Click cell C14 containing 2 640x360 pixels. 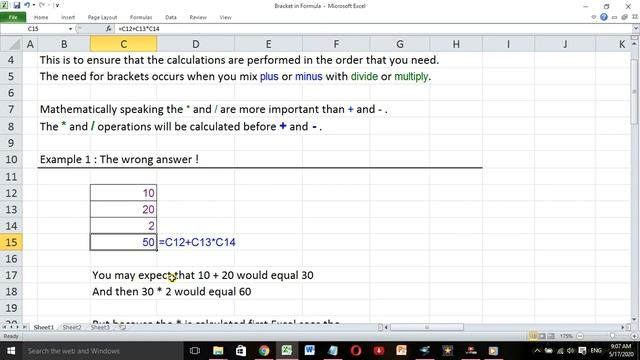coord(123,225)
